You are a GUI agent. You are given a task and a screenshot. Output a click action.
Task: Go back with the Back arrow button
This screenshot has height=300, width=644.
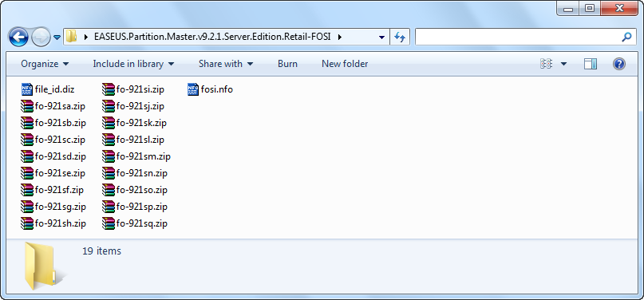coord(18,37)
